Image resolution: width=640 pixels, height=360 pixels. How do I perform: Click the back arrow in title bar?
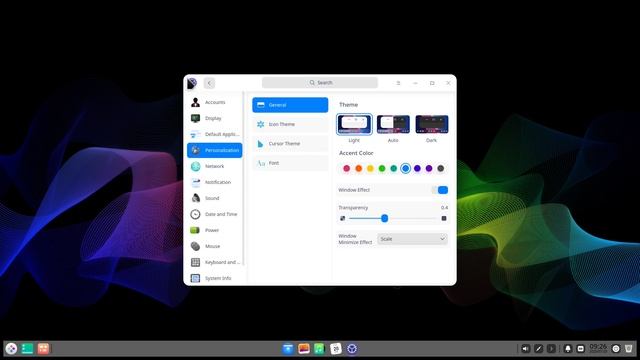click(x=209, y=83)
